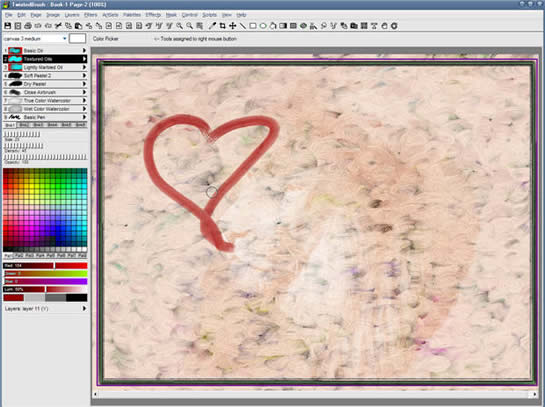The width and height of the screenshot is (545, 407).
Task: Select the Crop tool icon
Action: pyautogui.click(x=222, y=26)
